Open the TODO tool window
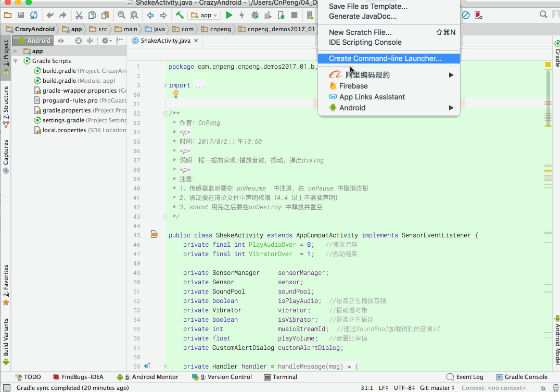 [x=28, y=377]
